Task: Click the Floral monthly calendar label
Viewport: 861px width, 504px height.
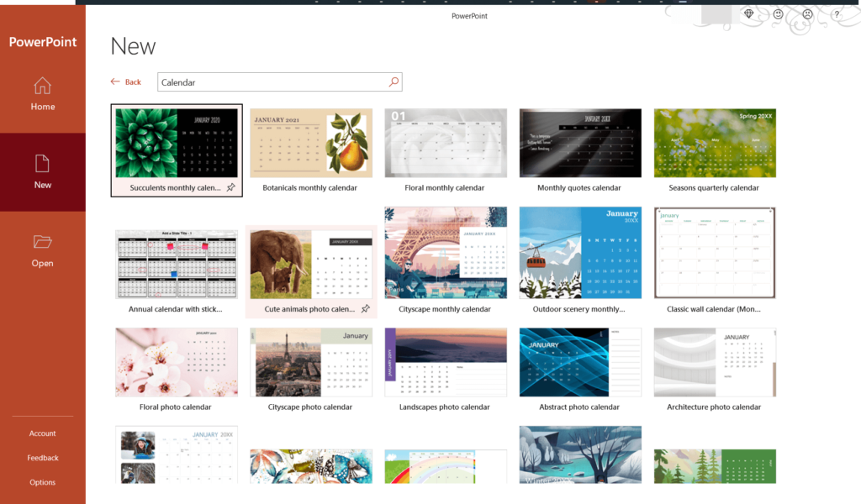Action: pos(444,187)
